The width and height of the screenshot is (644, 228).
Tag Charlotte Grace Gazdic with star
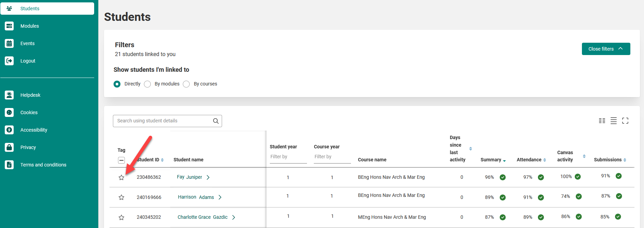(x=121, y=217)
